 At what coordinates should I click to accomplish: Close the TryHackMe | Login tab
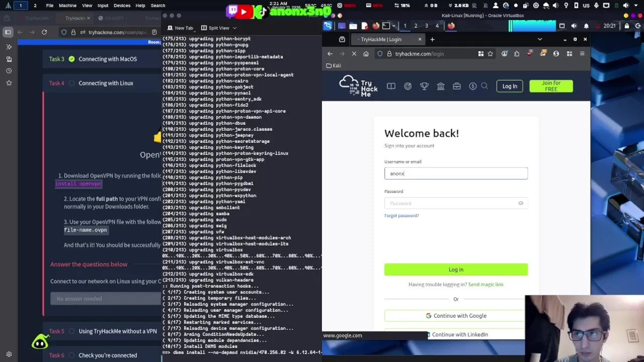click(x=420, y=39)
